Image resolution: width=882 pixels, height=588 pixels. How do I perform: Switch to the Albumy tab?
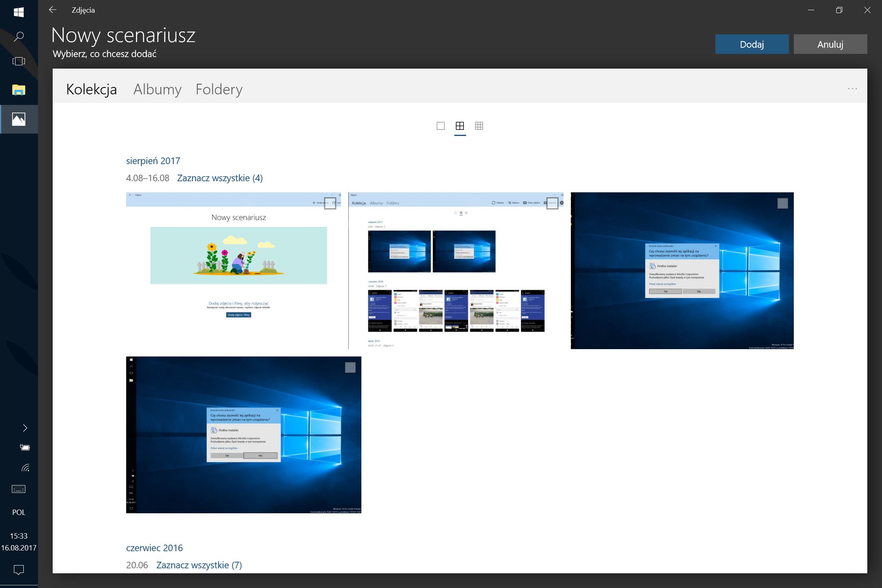click(157, 89)
